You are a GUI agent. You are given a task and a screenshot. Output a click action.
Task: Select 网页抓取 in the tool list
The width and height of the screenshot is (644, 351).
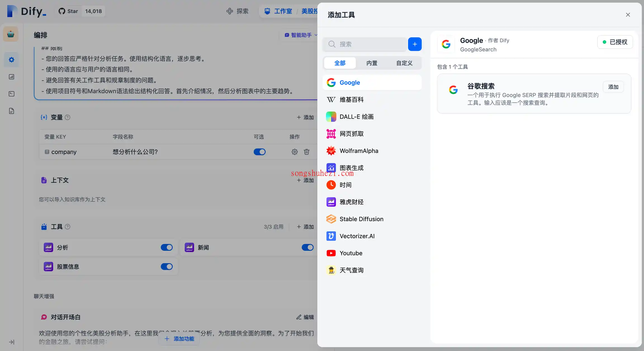pos(372,134)
